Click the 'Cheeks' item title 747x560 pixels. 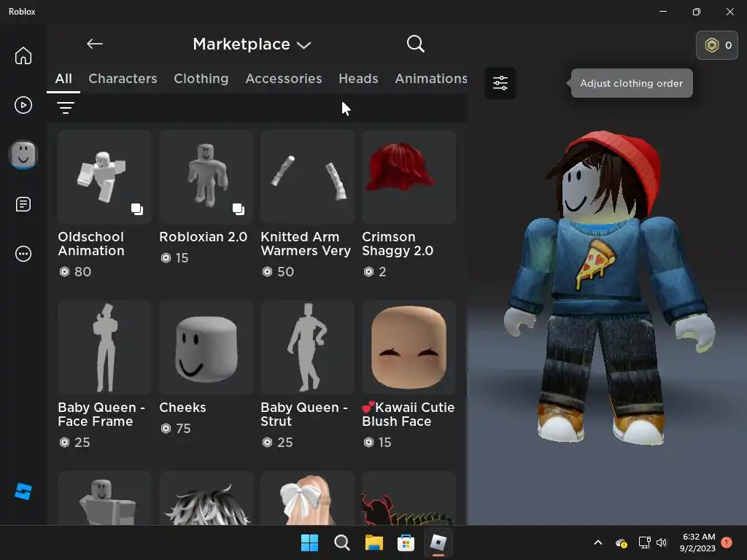click(182, 408)
